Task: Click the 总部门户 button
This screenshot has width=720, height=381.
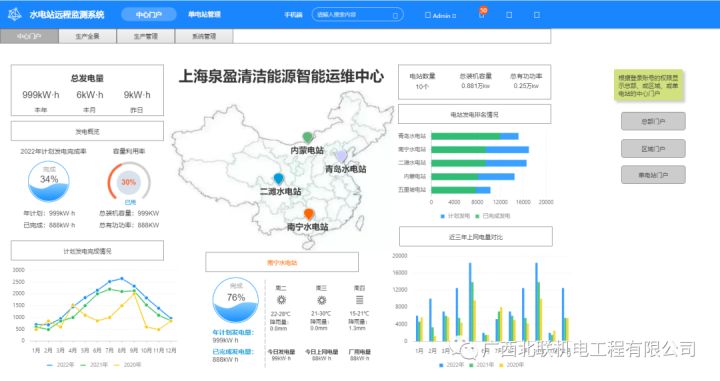Action: 653,122
